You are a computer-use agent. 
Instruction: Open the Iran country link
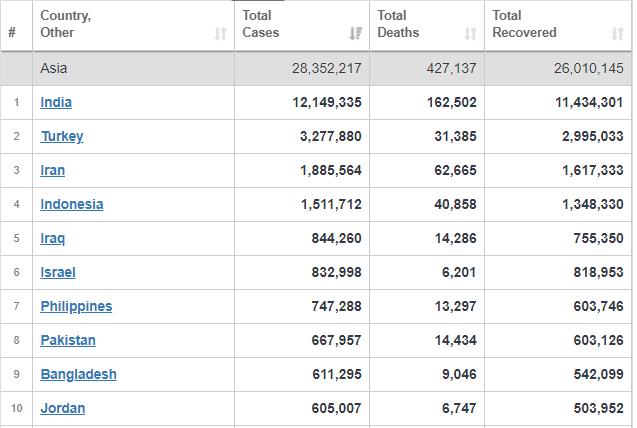52,170
